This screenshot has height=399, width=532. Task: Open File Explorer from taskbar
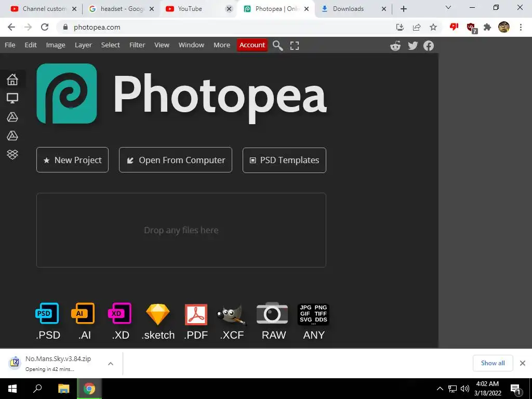click(x=63, y=389)
